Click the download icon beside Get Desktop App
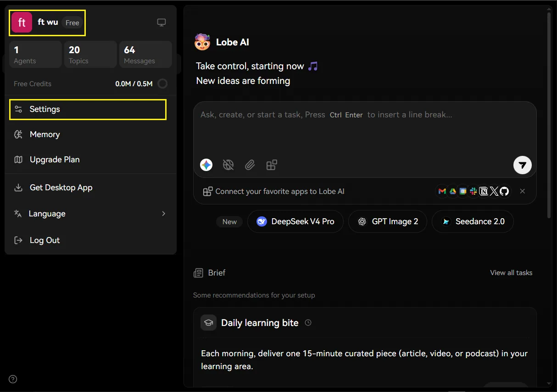This screenshot has height=392, width=557. click(x=18, y=188)
